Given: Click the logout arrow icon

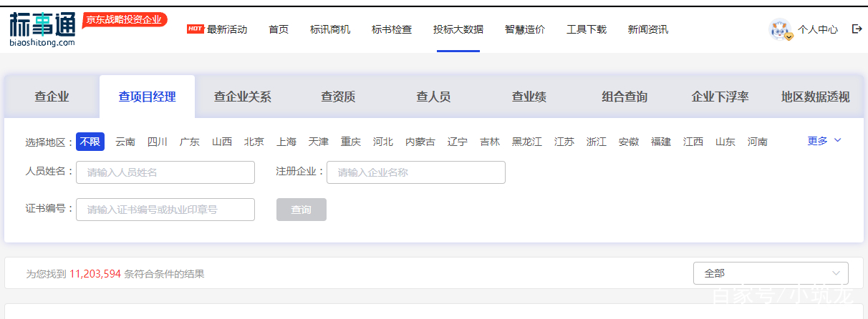Looking at the screenshot, I should pos(857,29).
